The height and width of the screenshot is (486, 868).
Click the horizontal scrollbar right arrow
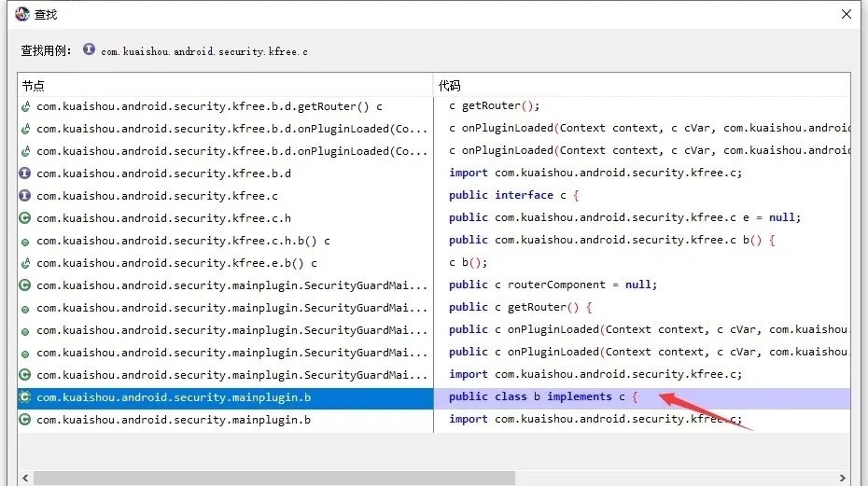point(843,478)
